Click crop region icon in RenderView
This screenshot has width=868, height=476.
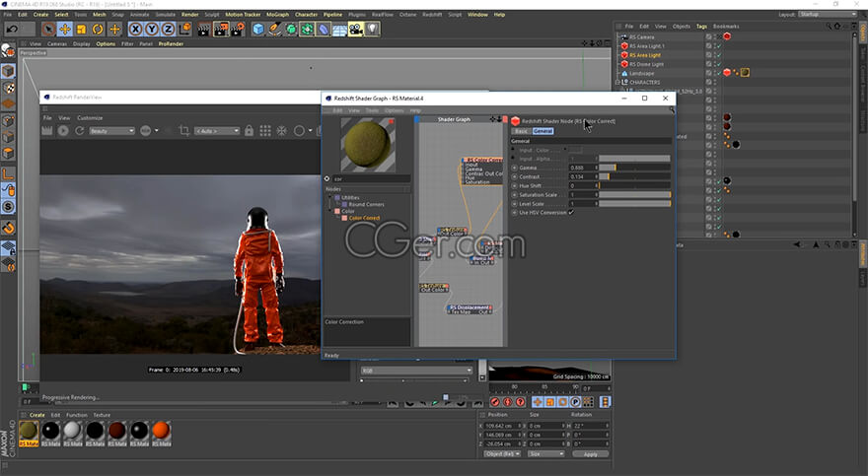[x=184, y=130]
